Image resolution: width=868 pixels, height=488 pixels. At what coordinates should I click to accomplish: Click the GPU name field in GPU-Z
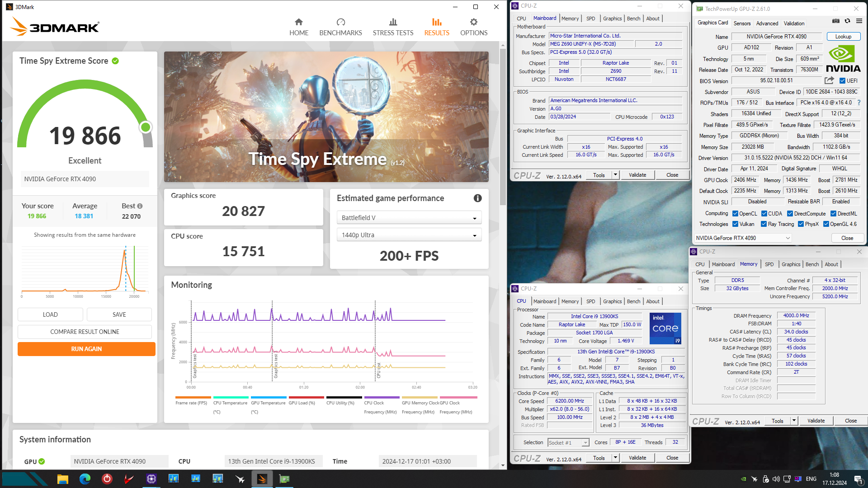(776, 37)
